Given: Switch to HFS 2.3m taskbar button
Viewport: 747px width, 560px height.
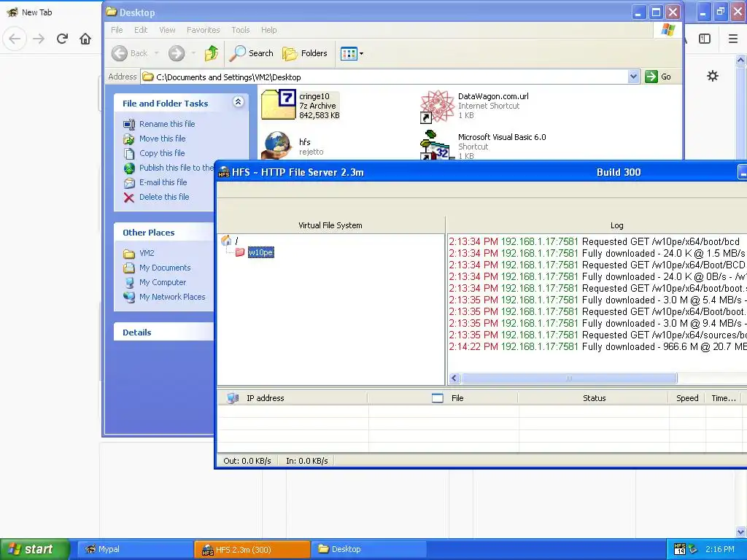Looking at the screenshot, I should click(252, 549).
